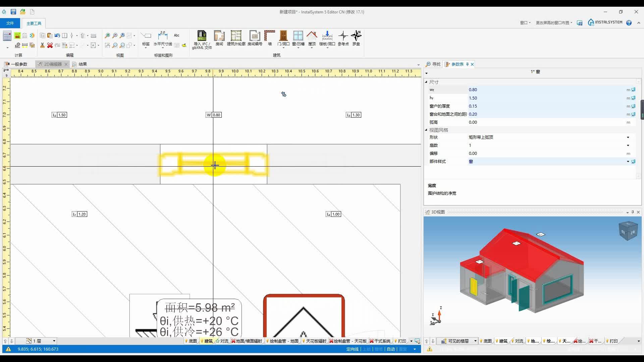Screen dimensions: 644x362
Task: Toggle the 绘制盘管 - 地面 layer tab
Action: [282, 341]
